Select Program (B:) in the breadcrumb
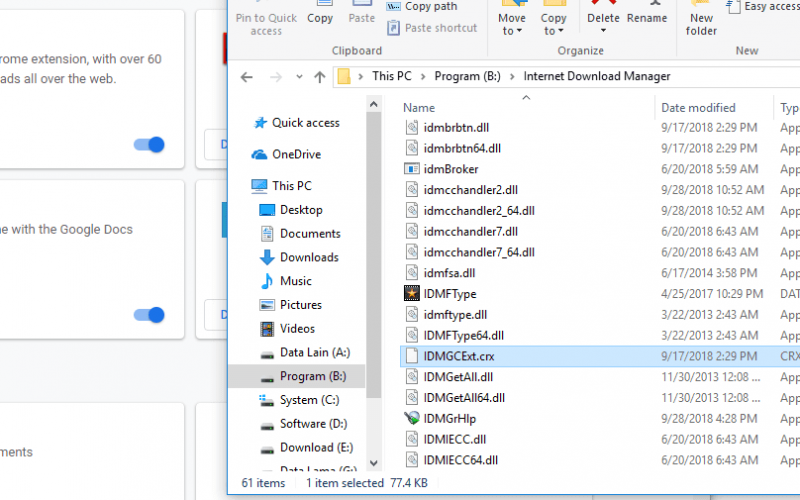 coord(467,76)
